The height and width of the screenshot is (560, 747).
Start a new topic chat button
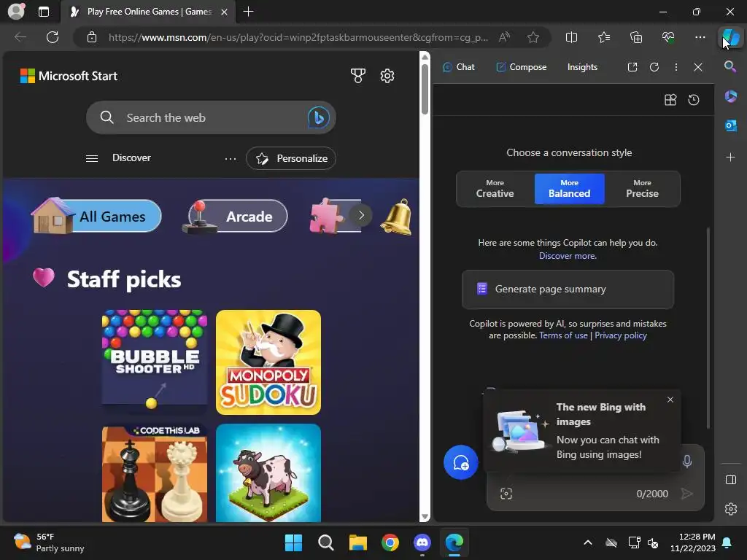(x=461, y=462)
